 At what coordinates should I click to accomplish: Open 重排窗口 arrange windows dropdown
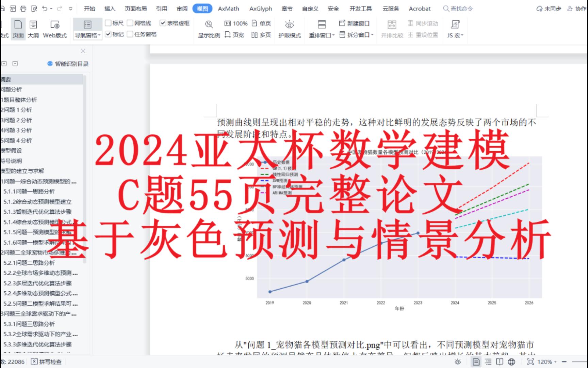pos(322,35)
